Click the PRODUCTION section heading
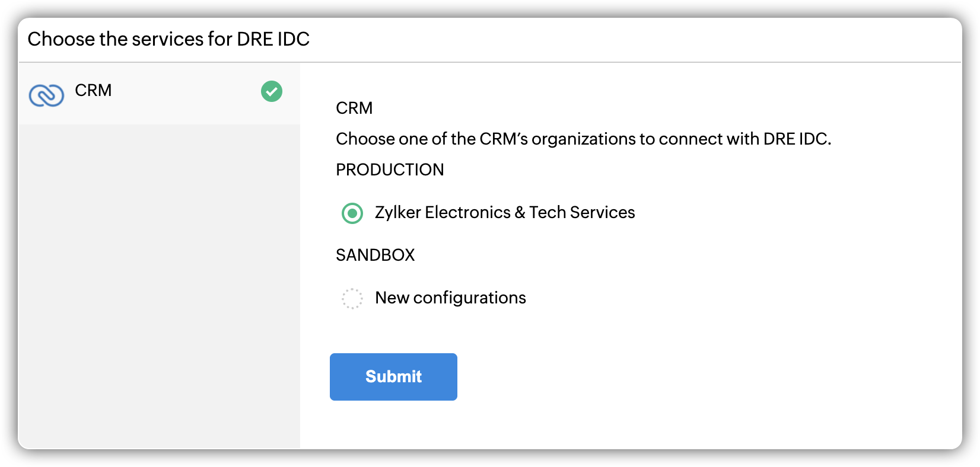The image size is (980, 467). (390, 170)
